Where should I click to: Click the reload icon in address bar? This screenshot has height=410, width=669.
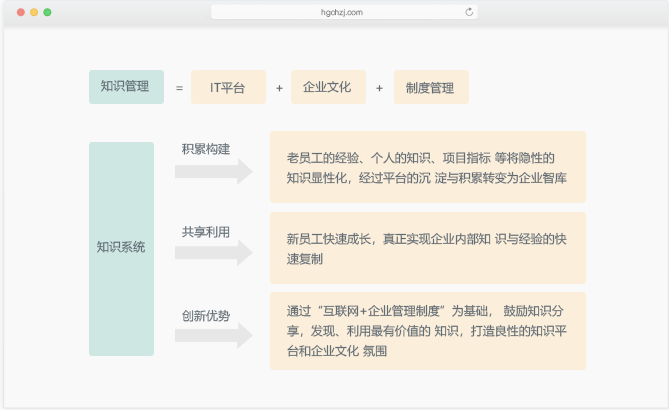(469, 12)
